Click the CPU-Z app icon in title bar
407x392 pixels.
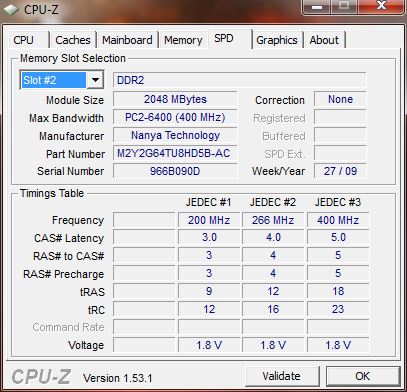pyautogui.click(x=10, y=9)
